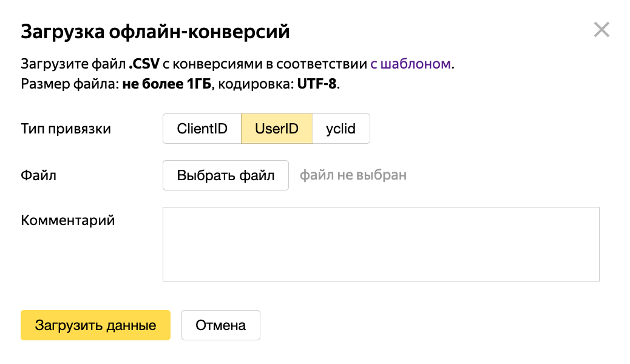Viewport: 630px width, 364px height.
Task: Click the «Загрузка офлайн-конверсий» dialog title
Action: click(x=155, y=32)
